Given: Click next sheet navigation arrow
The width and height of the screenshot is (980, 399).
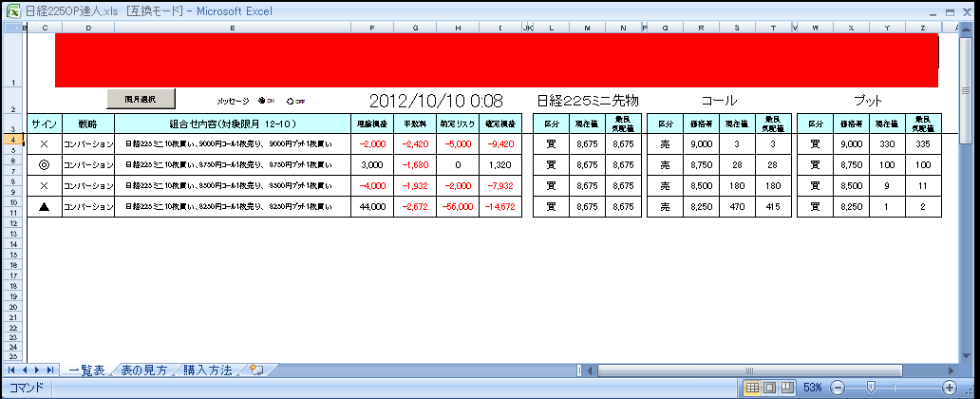Looking at the screenshot, I should point(37,370).
